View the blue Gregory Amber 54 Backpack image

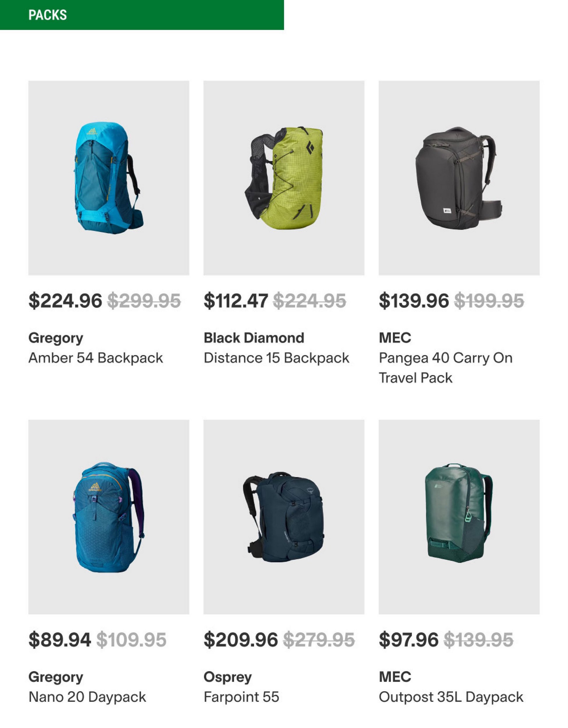pyautogui.click(x=109, y=178)
